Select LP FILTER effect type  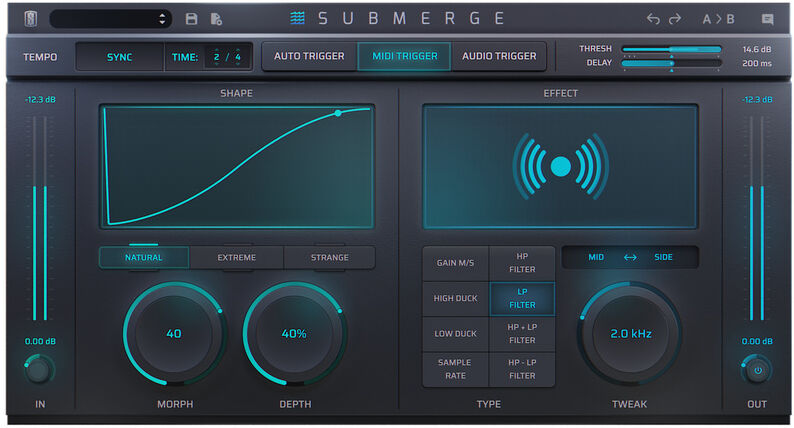[522, 298]
